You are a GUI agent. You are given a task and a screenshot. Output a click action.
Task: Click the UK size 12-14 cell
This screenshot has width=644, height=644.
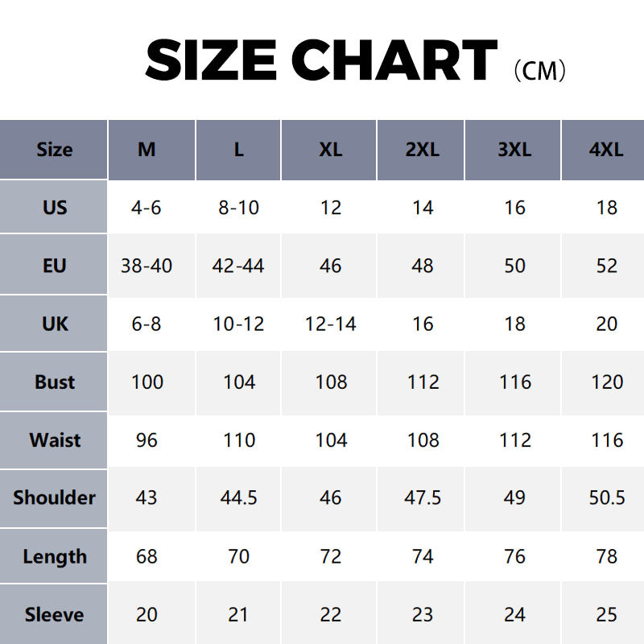pos(330,324)
